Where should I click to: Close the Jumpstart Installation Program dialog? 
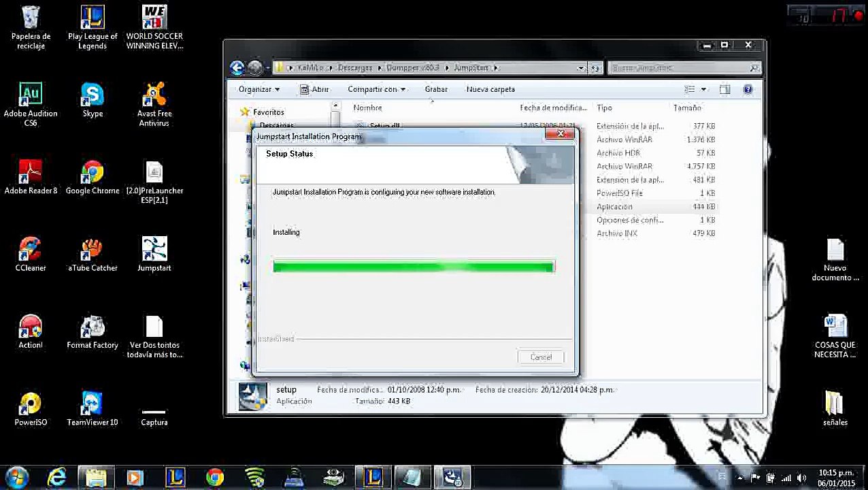point(561,134)
